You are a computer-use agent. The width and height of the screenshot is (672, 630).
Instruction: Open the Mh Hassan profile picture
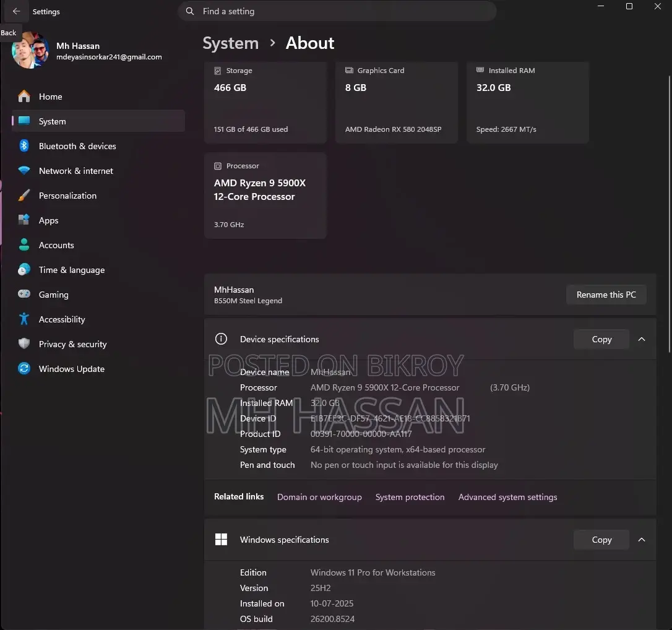tap(30, 50)
